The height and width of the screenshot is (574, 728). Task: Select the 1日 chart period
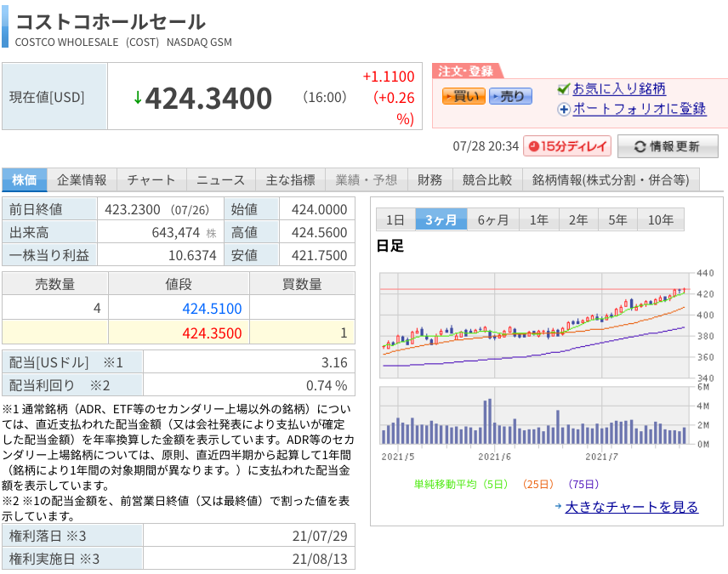click(x=395, y=219)
